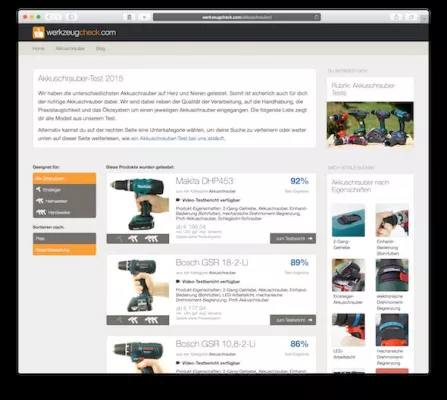The height and width of the screenshot is (400, 447).
Task: Click the 'Akkuschrauber nach Eigenschaften' heading
Action: (360, 186)
